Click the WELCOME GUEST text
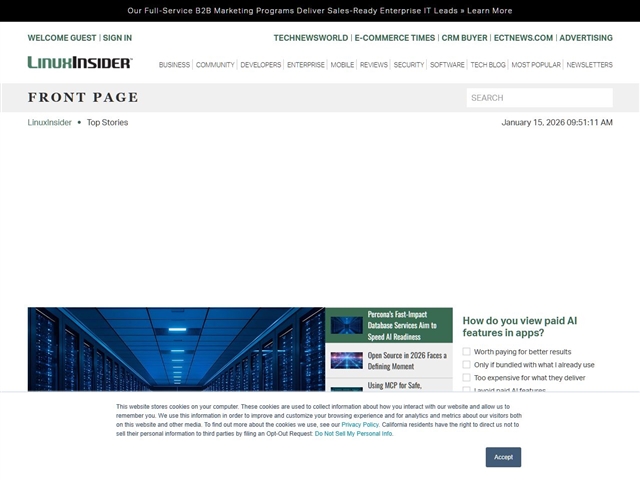The image size is (640, 480). coord(62,38)
